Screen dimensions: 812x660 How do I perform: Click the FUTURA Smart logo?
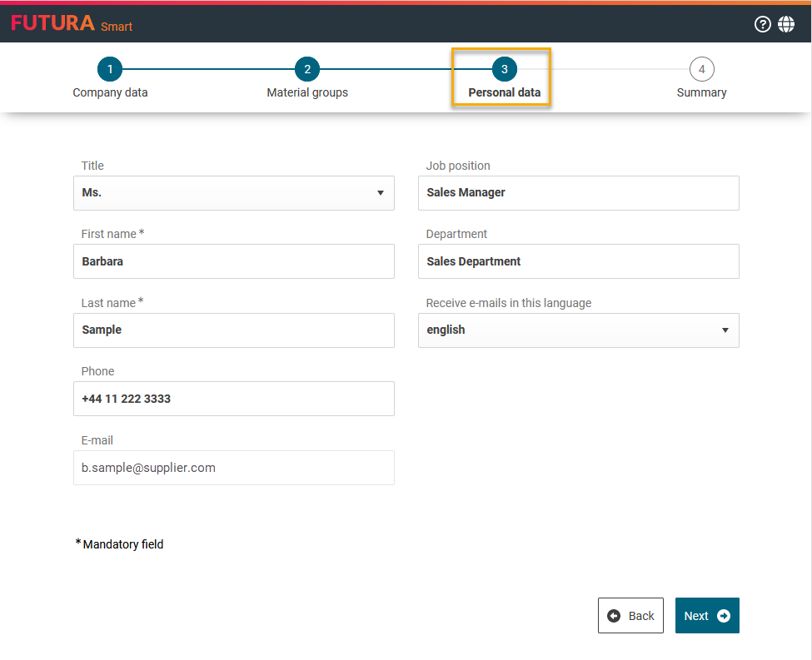tap(72, 24)
